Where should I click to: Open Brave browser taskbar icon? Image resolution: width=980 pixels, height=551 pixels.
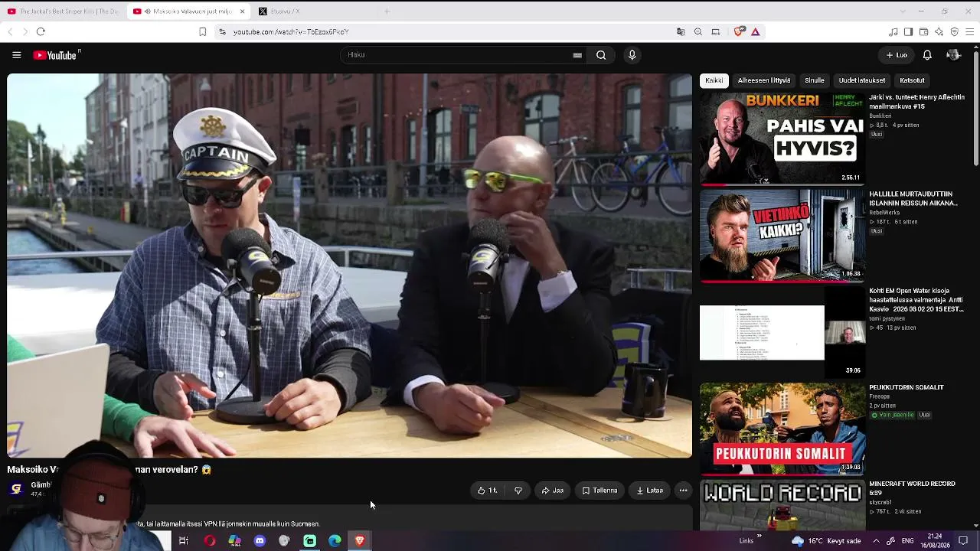[x=360, y=541]
